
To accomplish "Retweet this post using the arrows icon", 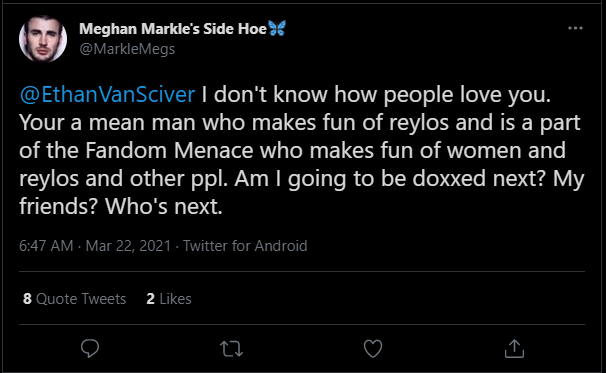I will tap(232, 349).
